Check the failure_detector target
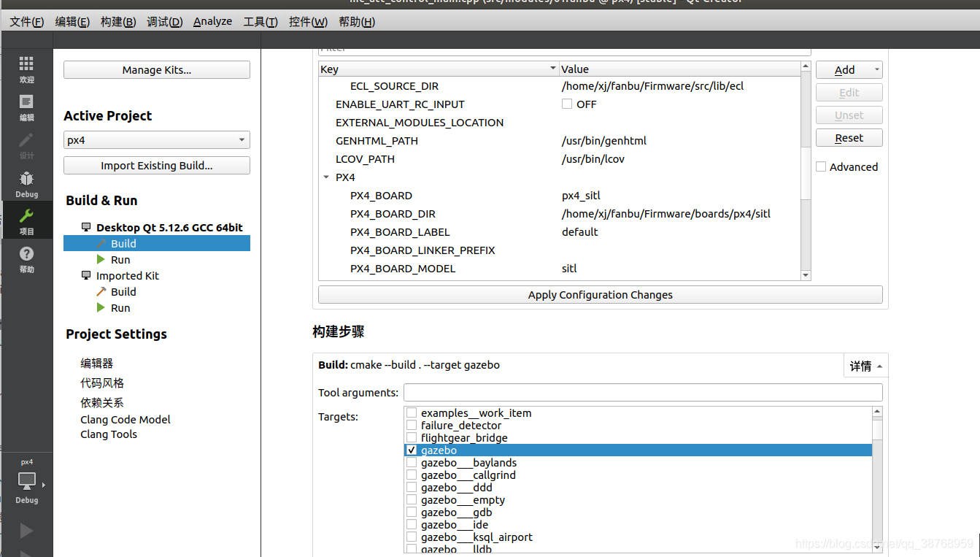980x557 pixels. coord(412,425)
